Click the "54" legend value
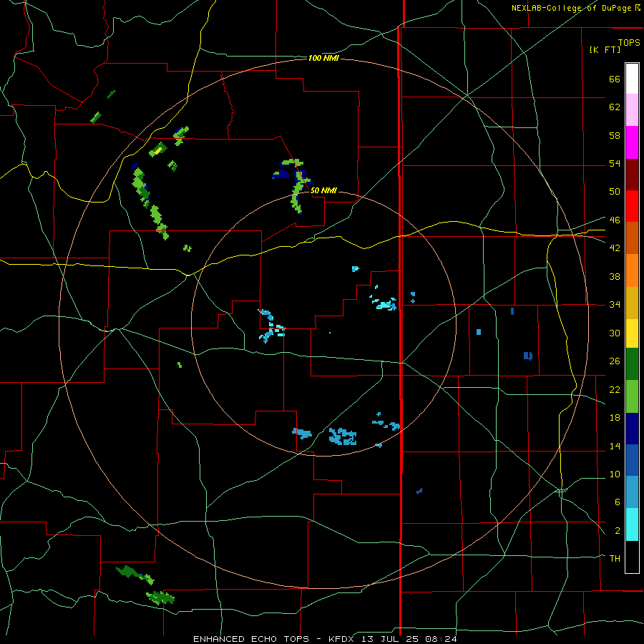644x644 pixels. (x=615, y=163)
